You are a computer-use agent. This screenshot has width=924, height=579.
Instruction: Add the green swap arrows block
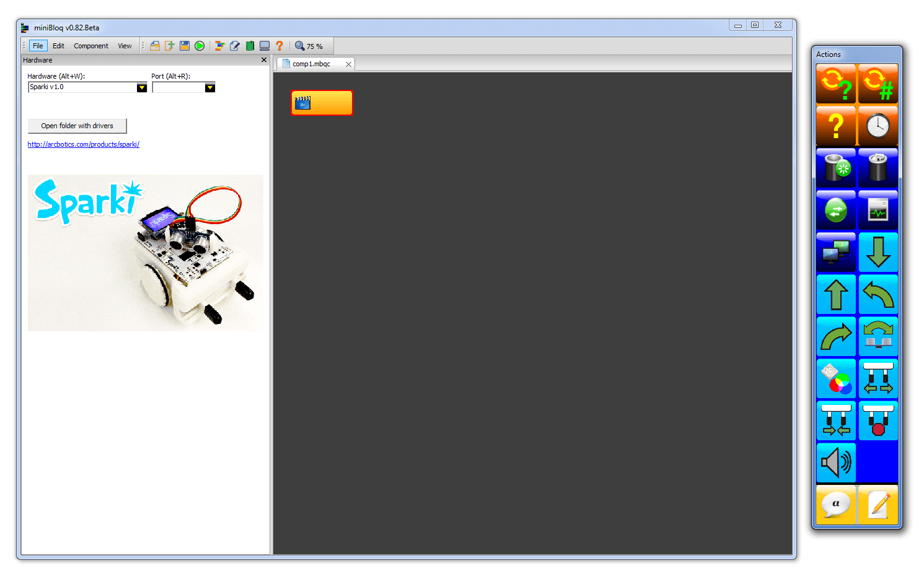836,210
